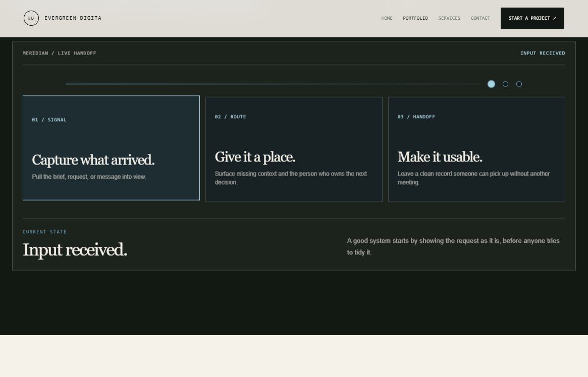The height and width of the screenshot is (377, 588).
Task: Click Start a Project button
Action: pos(532,18)
